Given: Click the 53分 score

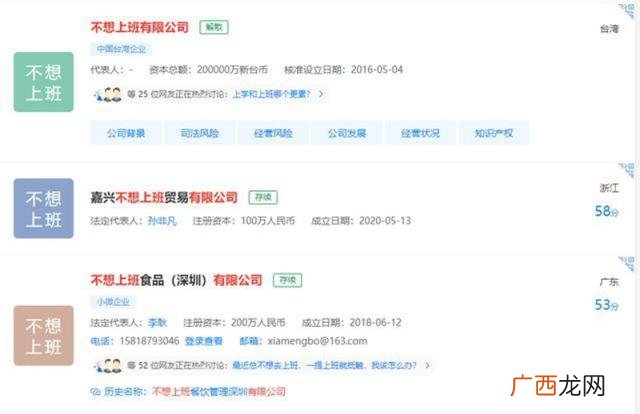Looking at the screenshot, I should [x=607, y=305].
